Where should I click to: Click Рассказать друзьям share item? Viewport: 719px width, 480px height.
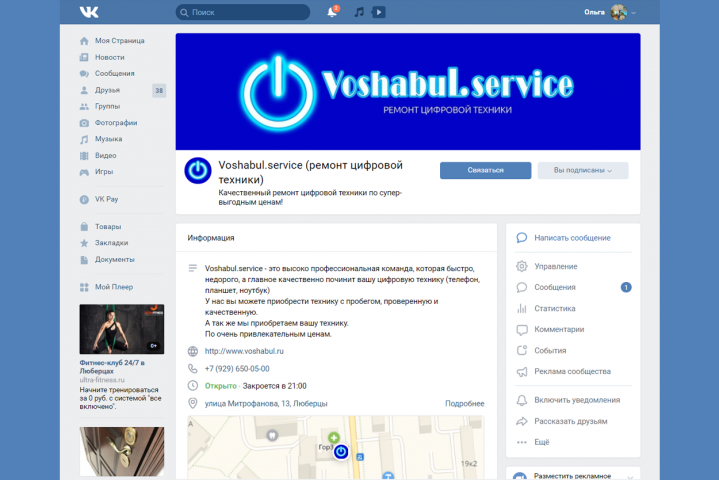tap(573, 421)
